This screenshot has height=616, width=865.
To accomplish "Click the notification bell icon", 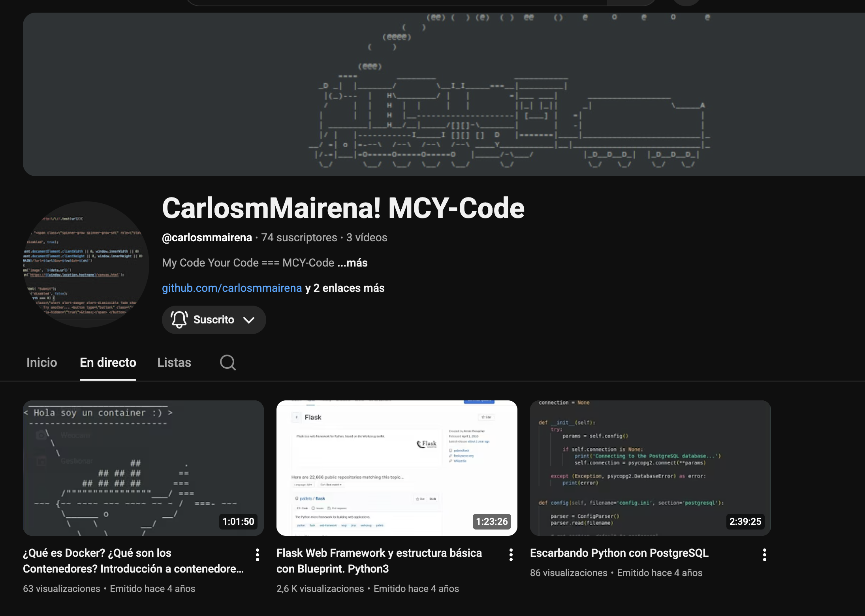I will pos(179,319).
